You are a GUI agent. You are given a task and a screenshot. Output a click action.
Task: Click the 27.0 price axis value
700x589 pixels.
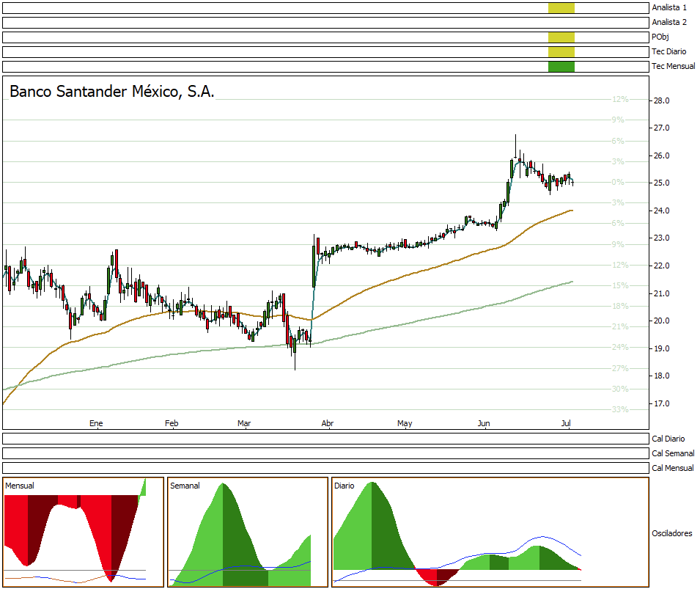662,128
